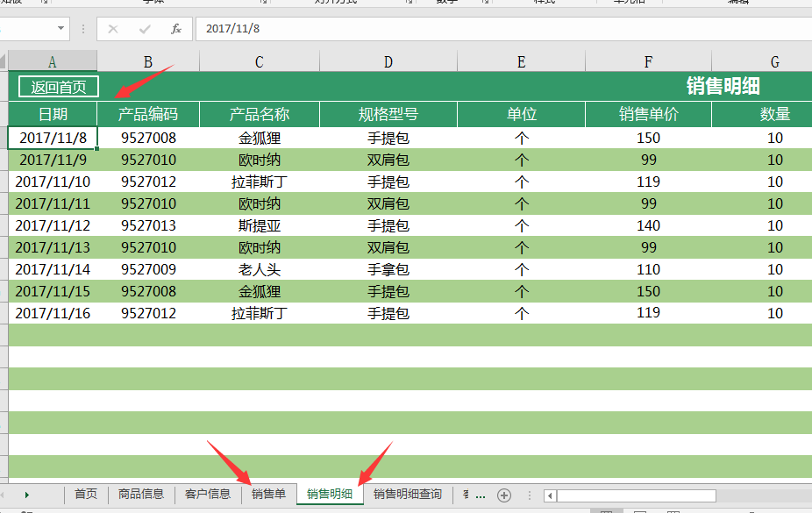Select the 手拿包 specification cell
This screenshot has height=513, width=812.
(x=388, y=269)
